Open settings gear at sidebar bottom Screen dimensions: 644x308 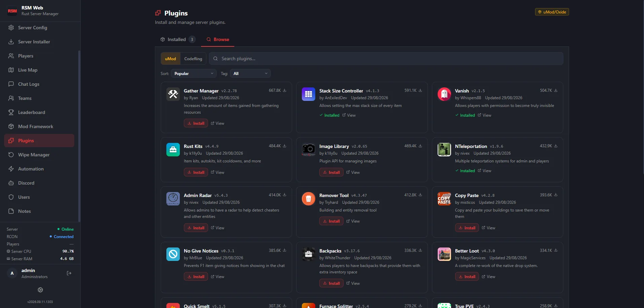[x=40, y=290]
